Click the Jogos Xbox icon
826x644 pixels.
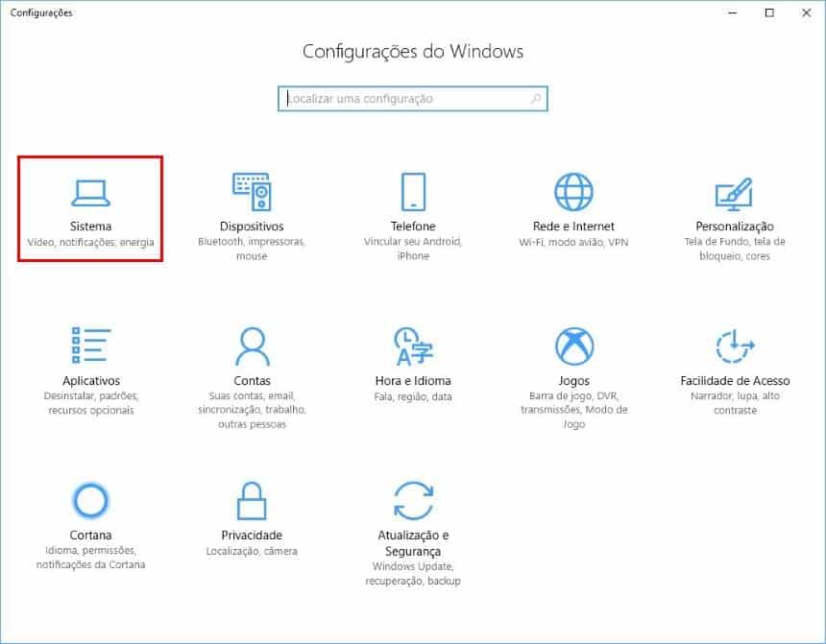pyautogui.click(x=574, y=346)
